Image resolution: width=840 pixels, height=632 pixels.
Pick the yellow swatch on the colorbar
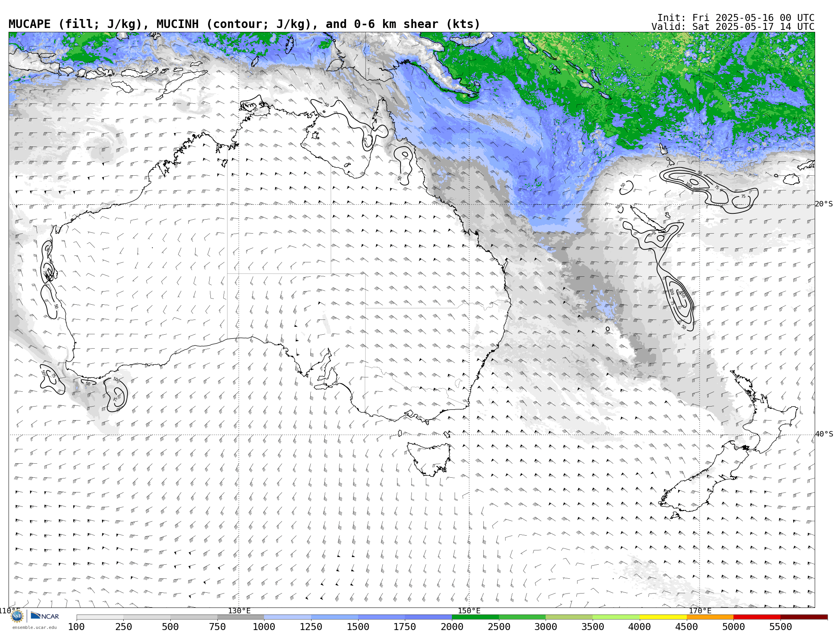pyautogui.click(x=663, y=617)
